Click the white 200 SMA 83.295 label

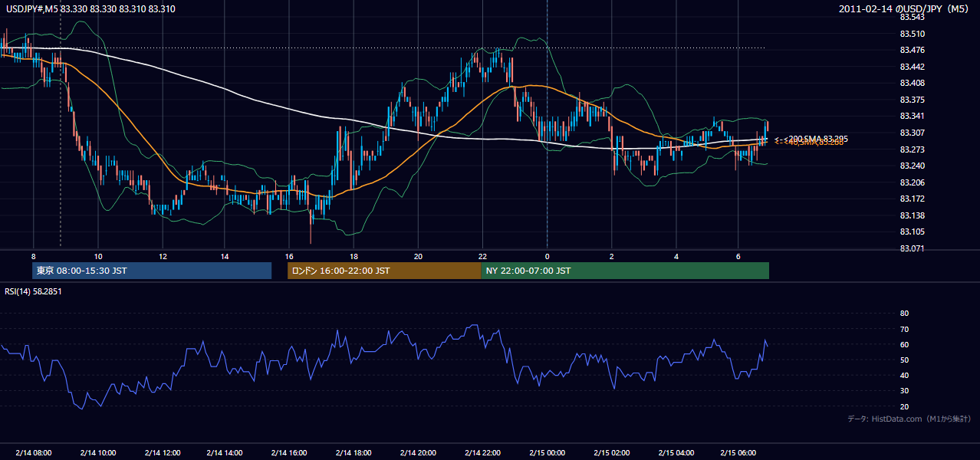click(816, 139)
